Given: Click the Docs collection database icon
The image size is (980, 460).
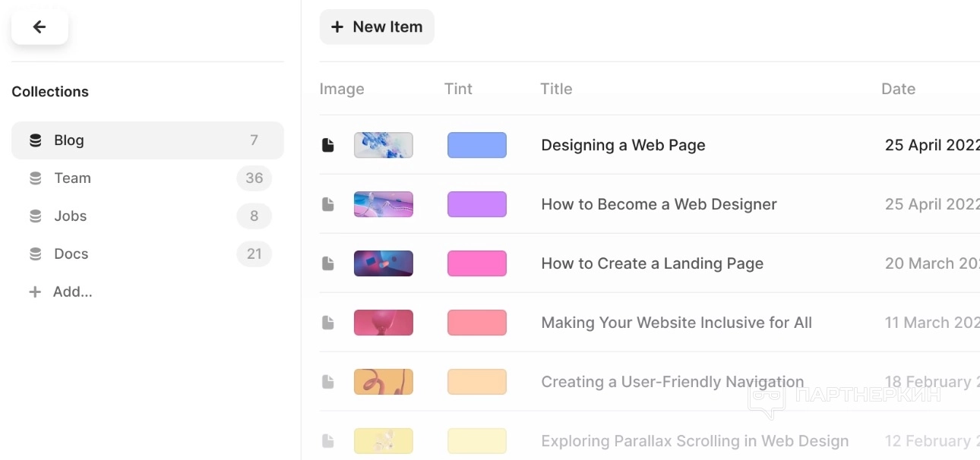Looking at the screenshot, I should 36,254.
